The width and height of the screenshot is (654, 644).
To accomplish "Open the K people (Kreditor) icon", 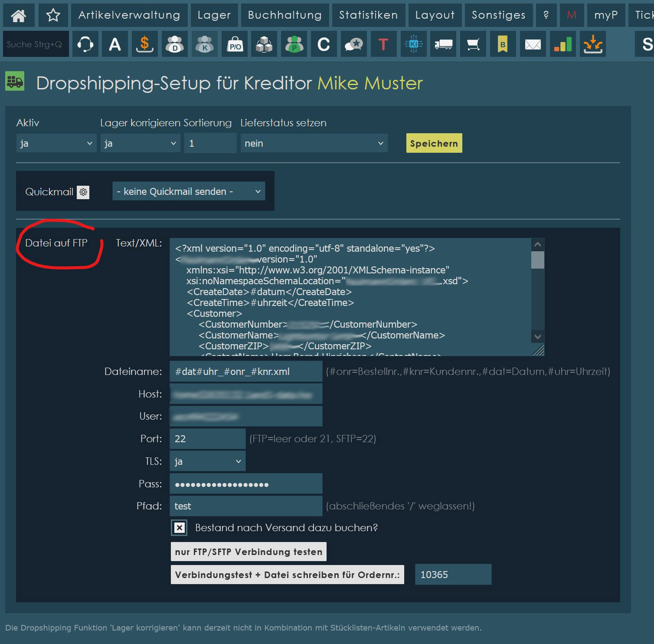I will click(205, 44).
